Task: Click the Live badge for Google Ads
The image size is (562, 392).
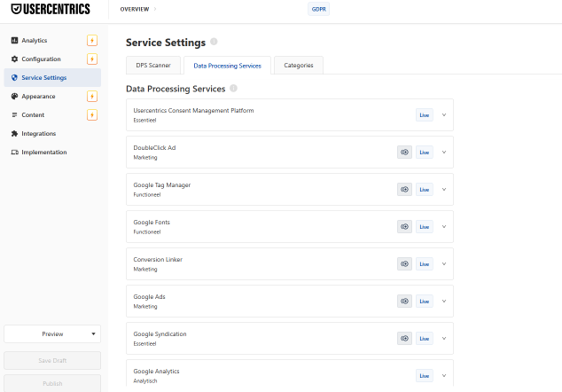Action: coord(425,302)
